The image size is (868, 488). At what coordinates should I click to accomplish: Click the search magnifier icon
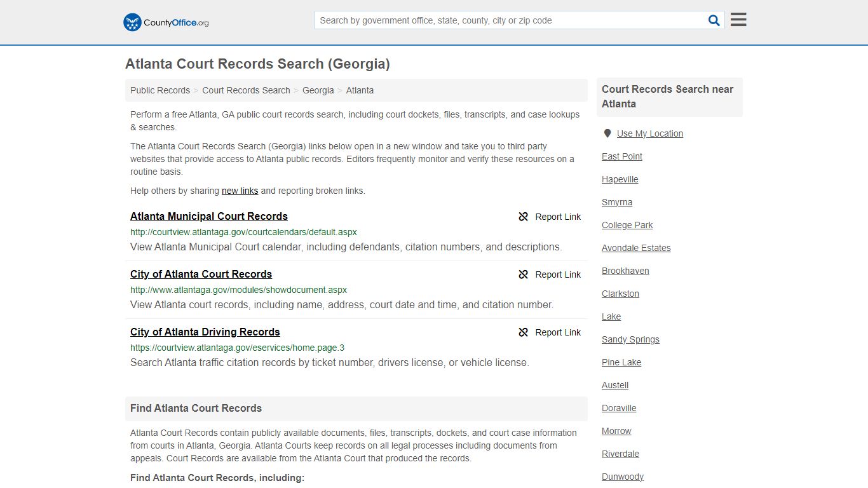coord(714,20)
